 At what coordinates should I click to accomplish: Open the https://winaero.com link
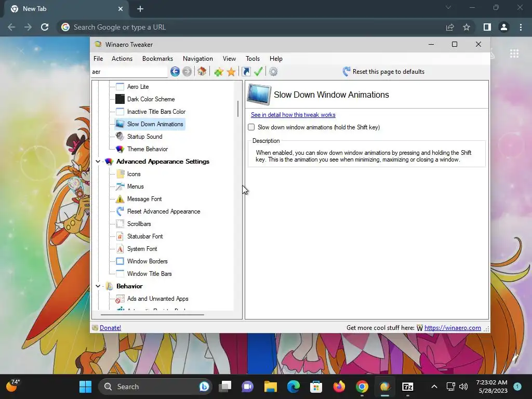[x=453, y=328]
